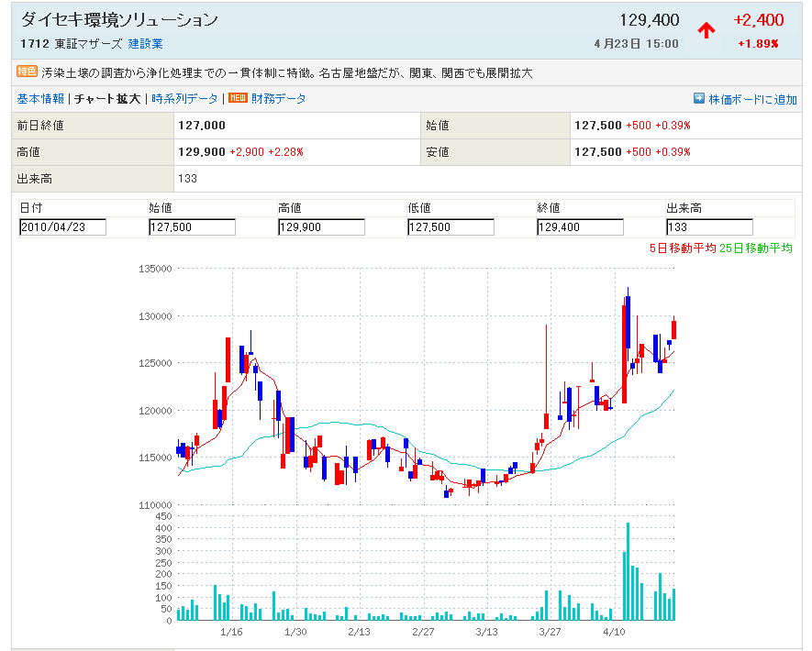Click the timestamp 4月23日 15:00
812x651 pixels.
pyautogui.click(x=637, y=44)
